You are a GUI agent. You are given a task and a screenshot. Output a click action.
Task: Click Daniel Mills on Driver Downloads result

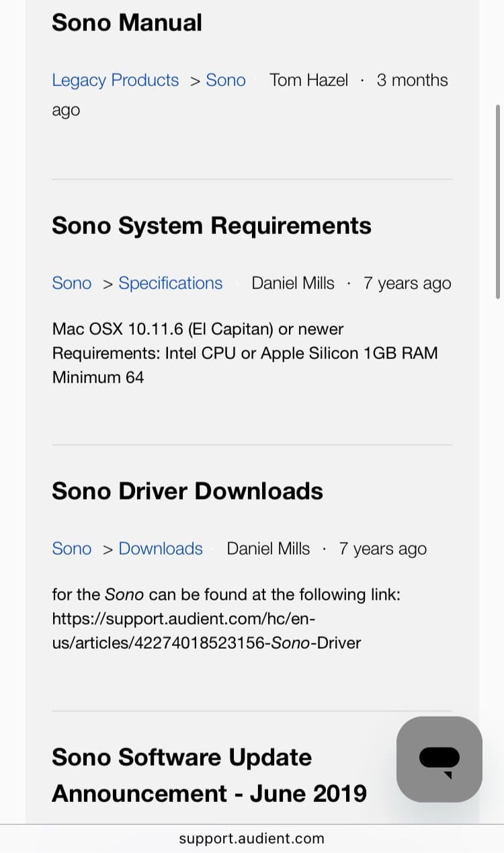pyautogui.click(x=268, y=549)
